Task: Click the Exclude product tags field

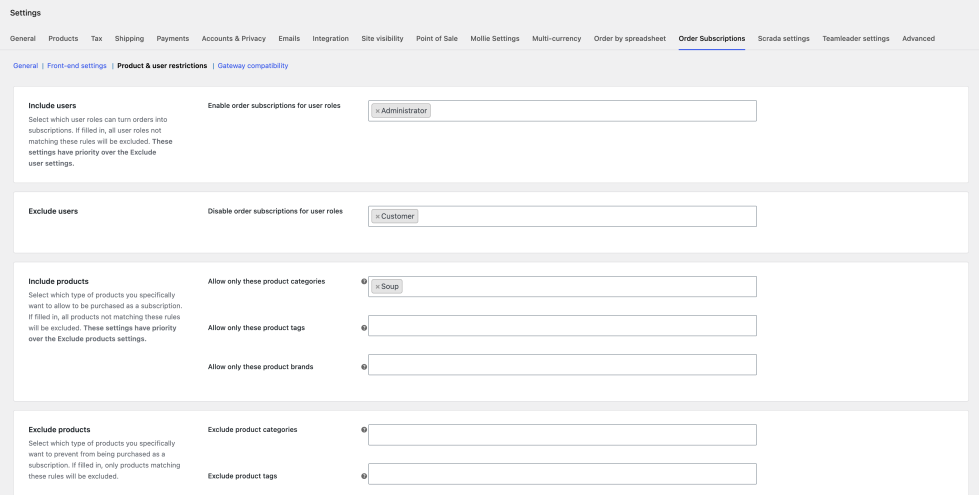Action: coord(562,474)
